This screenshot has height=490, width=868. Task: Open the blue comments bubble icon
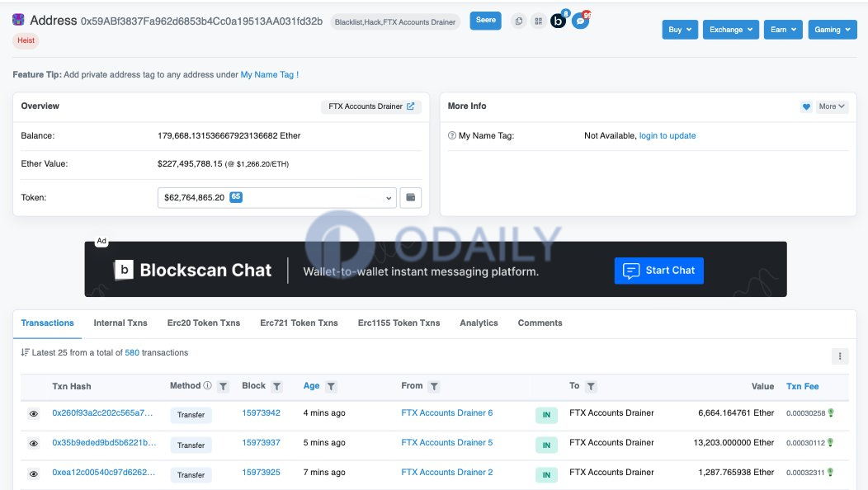579,21
